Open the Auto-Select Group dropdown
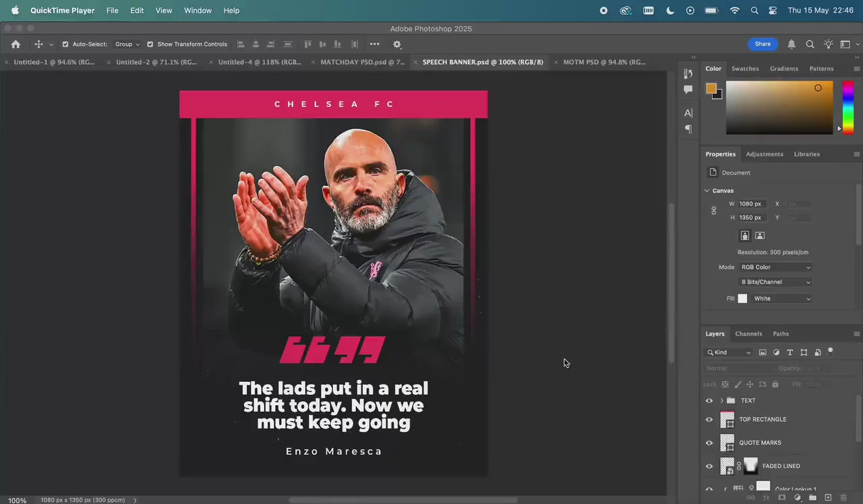This screenshot has width=863, height=504. coord(127,44)
